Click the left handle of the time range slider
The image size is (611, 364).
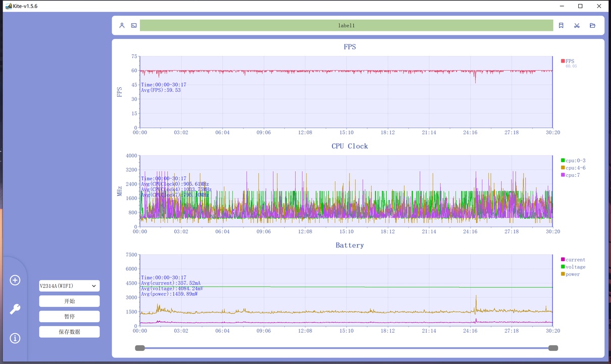[140, 348]
